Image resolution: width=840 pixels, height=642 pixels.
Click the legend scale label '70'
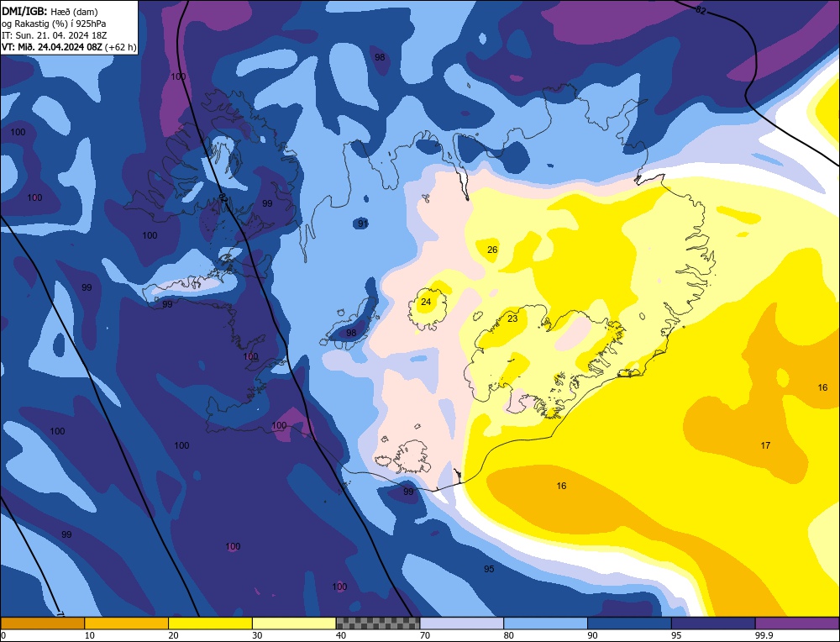[x=425, y=635]
